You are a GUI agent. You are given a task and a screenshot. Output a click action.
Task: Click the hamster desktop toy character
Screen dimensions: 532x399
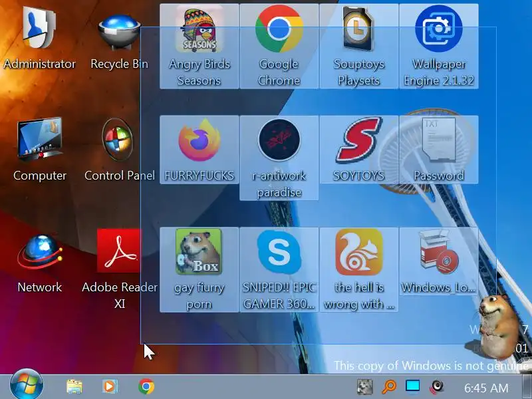coord(497,326)
